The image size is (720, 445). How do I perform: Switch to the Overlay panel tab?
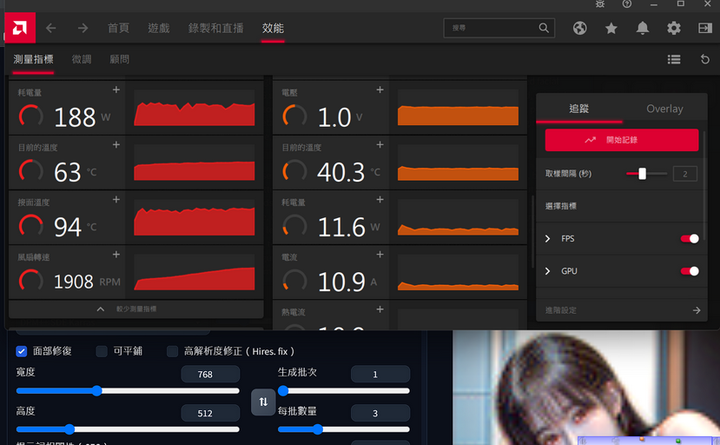click(664, 109)
